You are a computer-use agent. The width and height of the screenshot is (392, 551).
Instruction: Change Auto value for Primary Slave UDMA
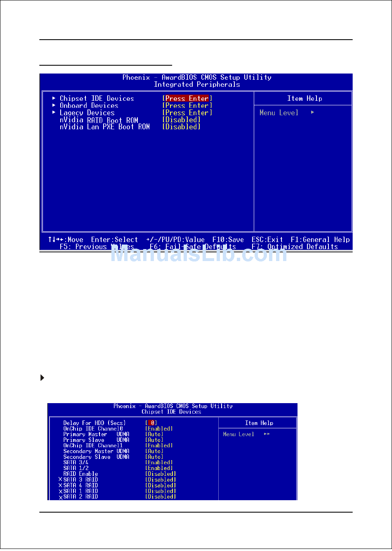point(154,440)
